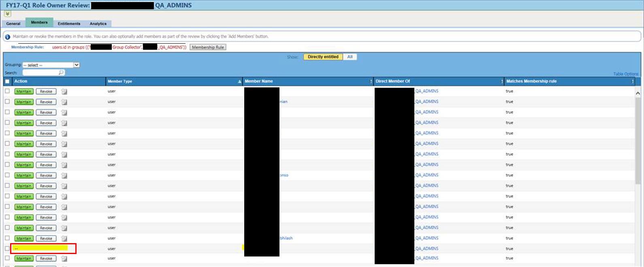Click Revoke for the 'onso' member
The width and height of the screenshot is (644, 267).
point(46,176)
